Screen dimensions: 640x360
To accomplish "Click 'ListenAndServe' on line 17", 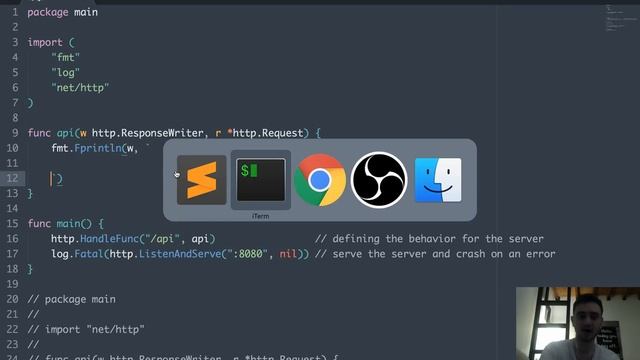I will [x=180, y=254].
